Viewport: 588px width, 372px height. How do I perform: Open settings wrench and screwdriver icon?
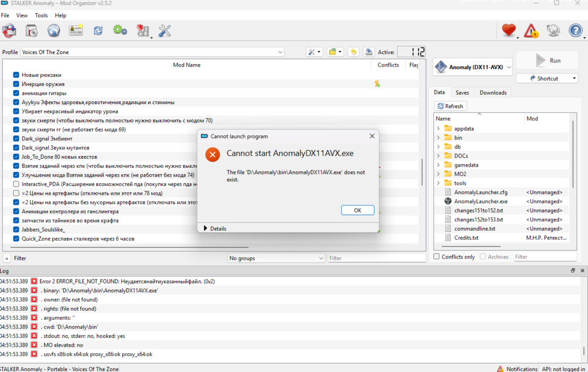coord(165,31)
